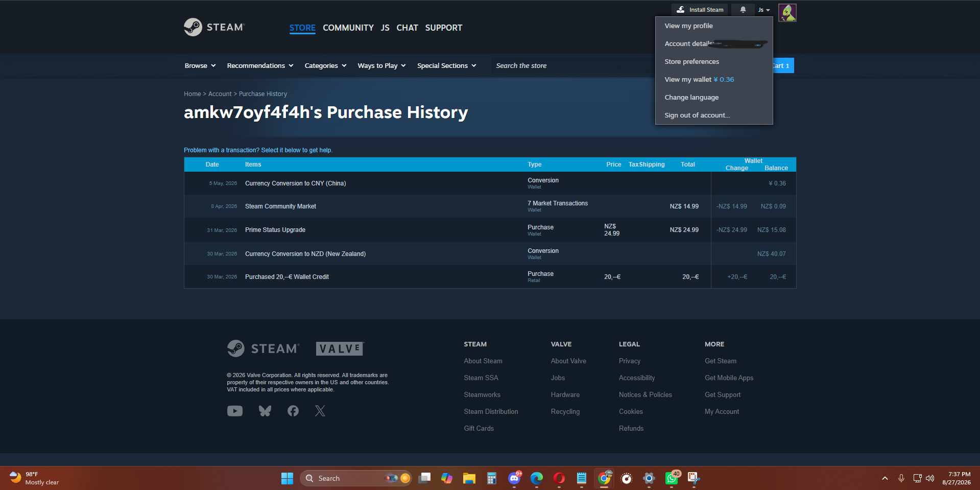The width and height of the screenshot is (980, 490).
Task: Click the Steam logo in the footer
Action: coord(263,348)
